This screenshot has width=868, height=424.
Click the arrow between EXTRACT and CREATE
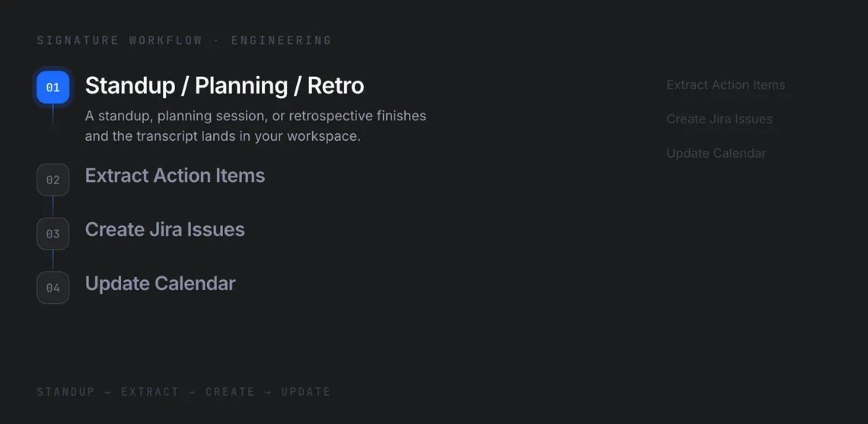192,392
